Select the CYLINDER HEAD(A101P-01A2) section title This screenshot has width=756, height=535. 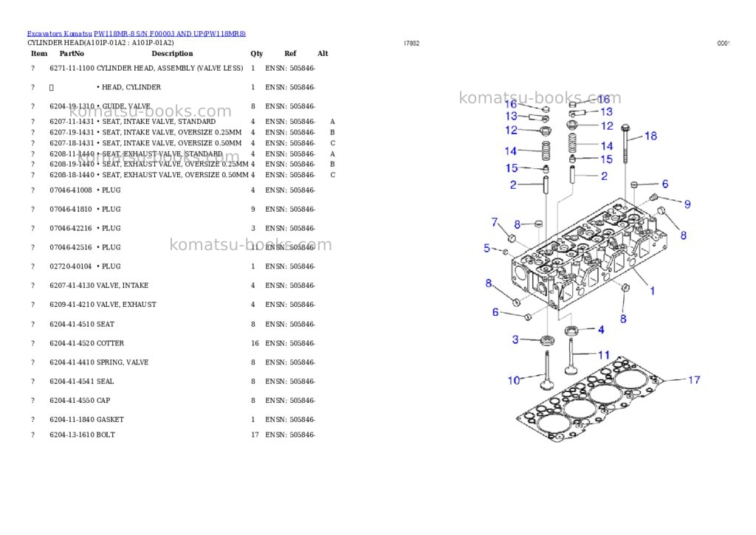tap(100, 42)
